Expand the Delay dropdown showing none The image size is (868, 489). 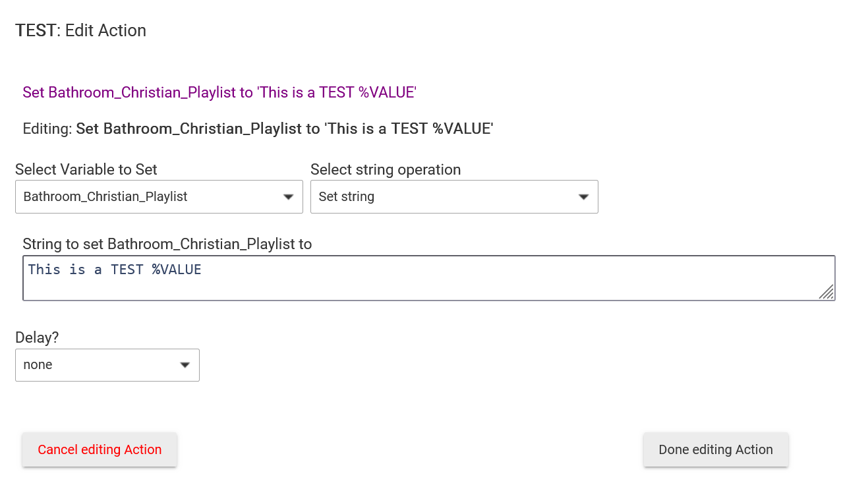coord(107,364)
